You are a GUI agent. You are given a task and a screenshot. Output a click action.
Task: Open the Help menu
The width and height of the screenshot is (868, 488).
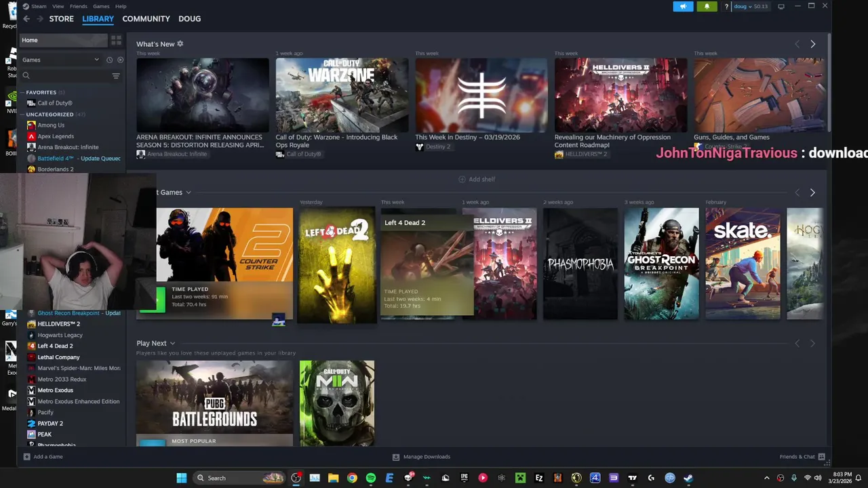point(121,6)
